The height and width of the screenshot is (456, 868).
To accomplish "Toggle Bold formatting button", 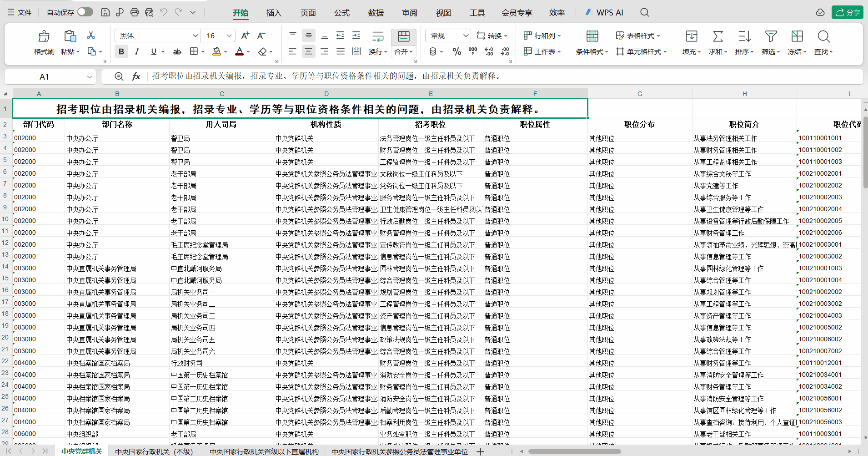I will [x=121, y=51].
